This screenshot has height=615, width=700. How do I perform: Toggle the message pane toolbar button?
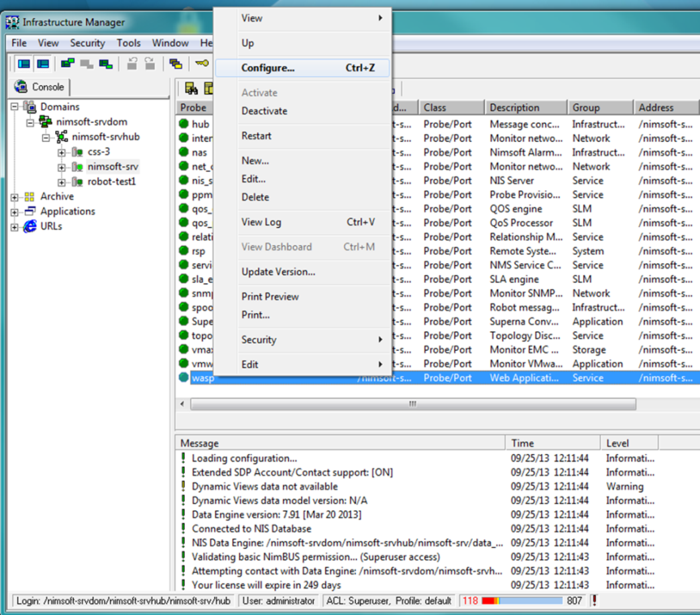[x=44, y=64]
